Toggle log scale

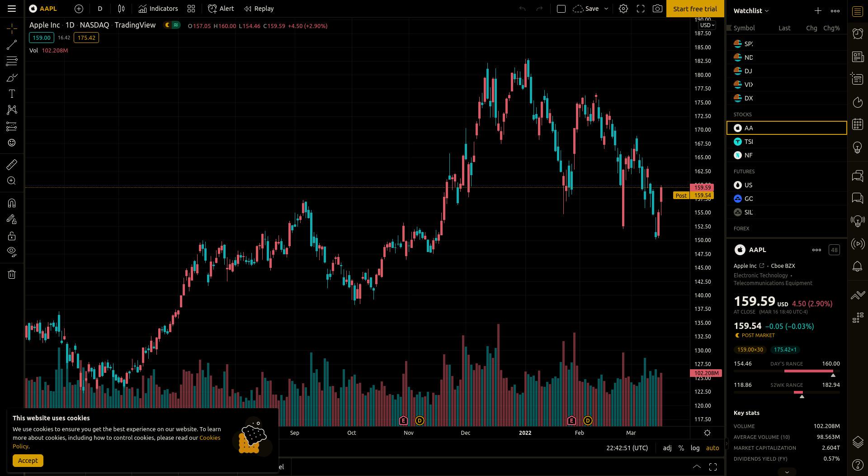pyautogui.click(x=695, y=448)
